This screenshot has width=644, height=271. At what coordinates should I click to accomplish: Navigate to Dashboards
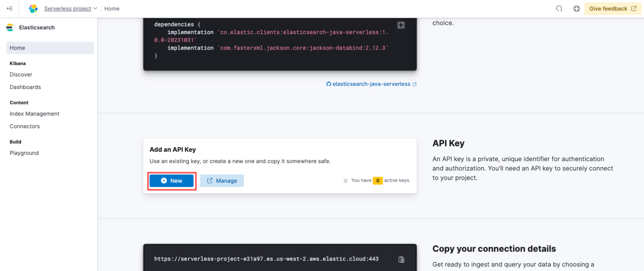coord(25,87)
